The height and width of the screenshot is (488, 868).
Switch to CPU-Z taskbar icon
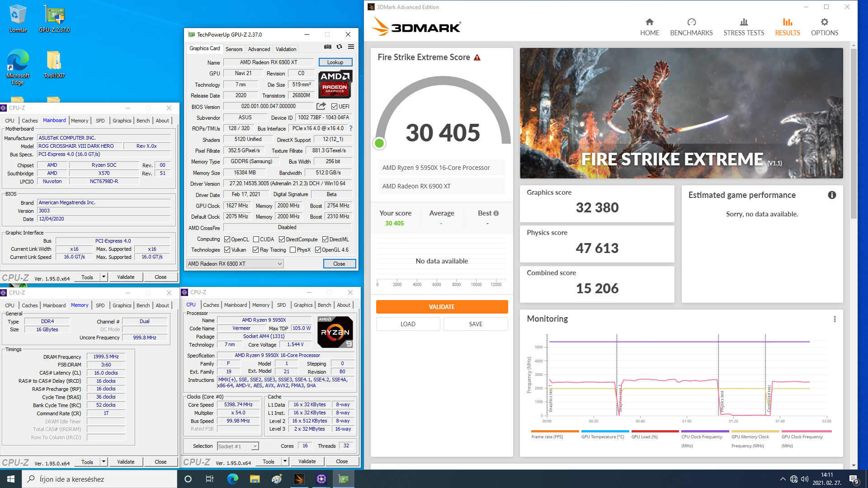[x=321, y=479]
